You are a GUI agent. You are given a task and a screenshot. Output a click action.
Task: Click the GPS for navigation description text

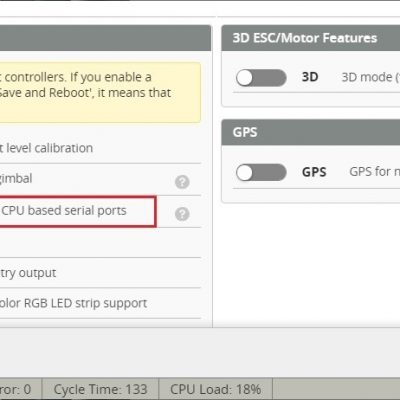click(375, 172)
